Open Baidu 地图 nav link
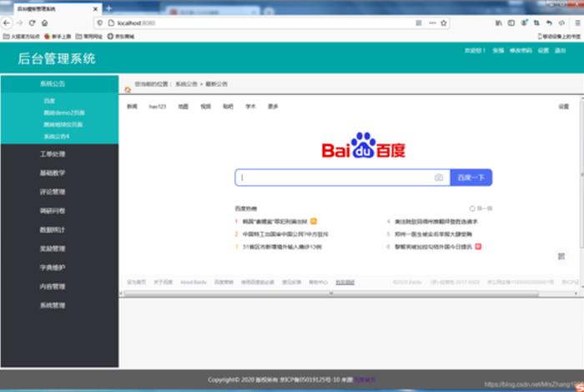Viewport: 584px width, 392px height. (184, 107)
